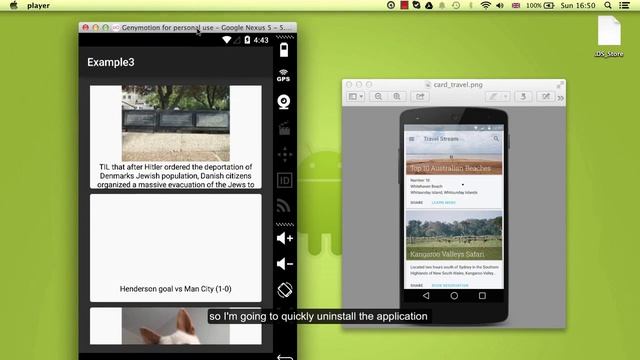Click the mockup search icon in Travel Stream

(x=496, y=139)
